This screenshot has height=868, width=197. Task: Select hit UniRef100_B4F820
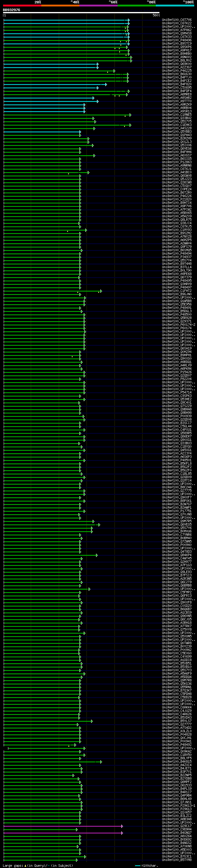point(177,84)
